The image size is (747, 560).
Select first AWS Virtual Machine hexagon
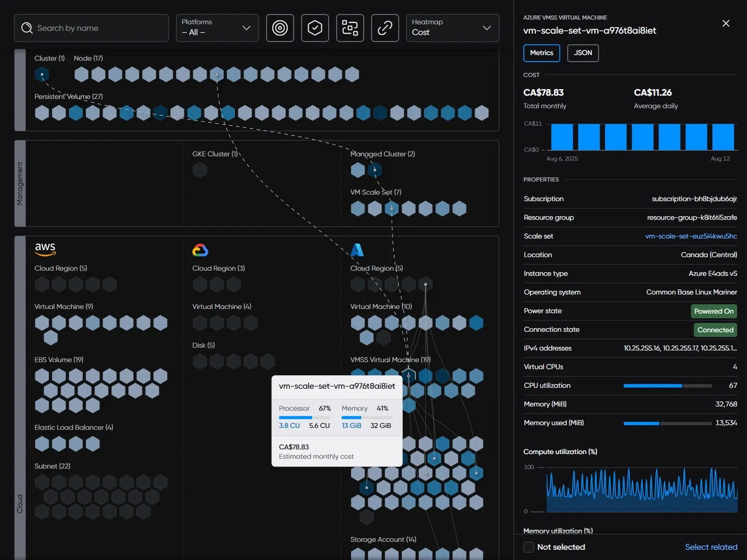[42, 322]
